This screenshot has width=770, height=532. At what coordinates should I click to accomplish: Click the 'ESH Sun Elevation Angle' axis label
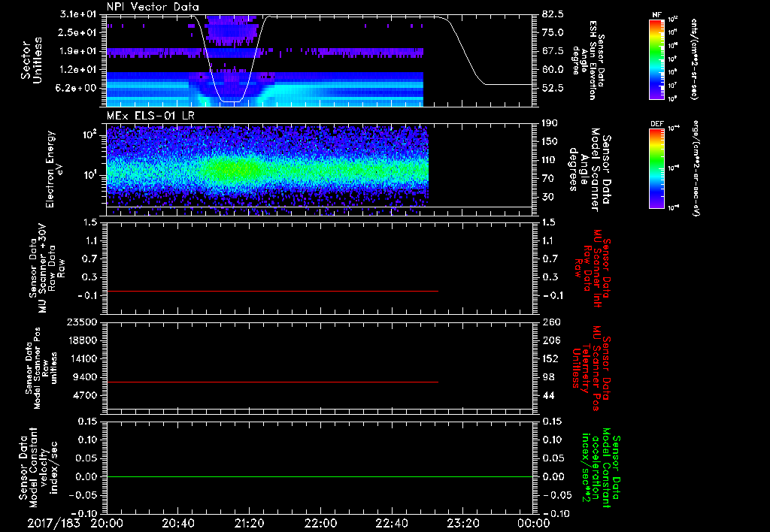[588, 60]
